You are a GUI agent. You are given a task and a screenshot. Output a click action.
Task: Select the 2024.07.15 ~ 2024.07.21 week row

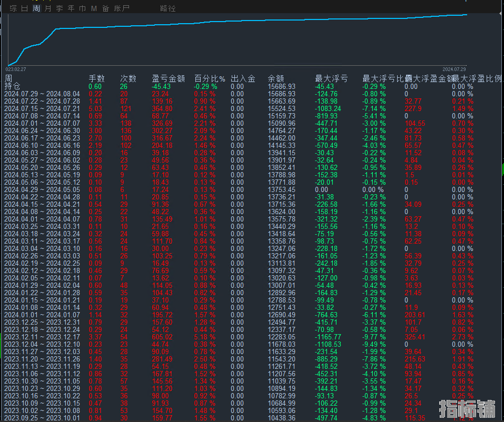pos(42,108)
